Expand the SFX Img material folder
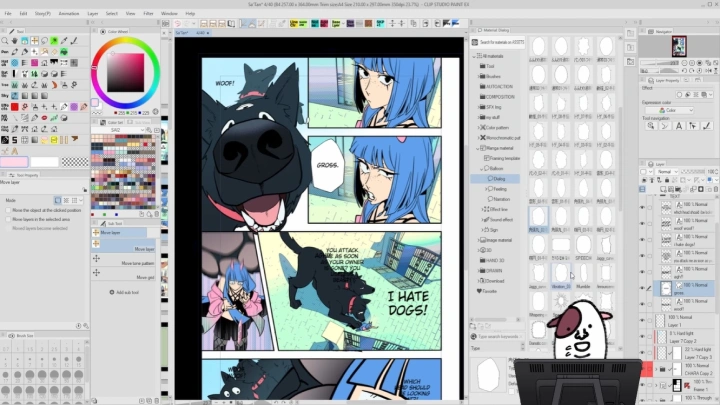This screenshot has width=720, height=405. point(478,107)
